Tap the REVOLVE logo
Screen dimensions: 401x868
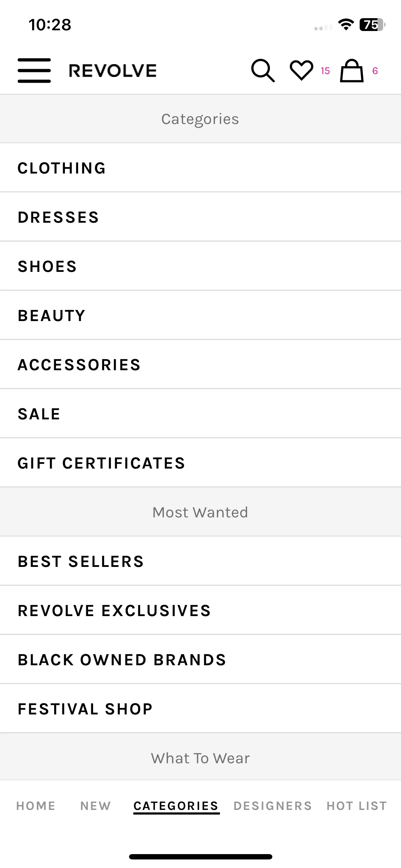coord(113,71)
